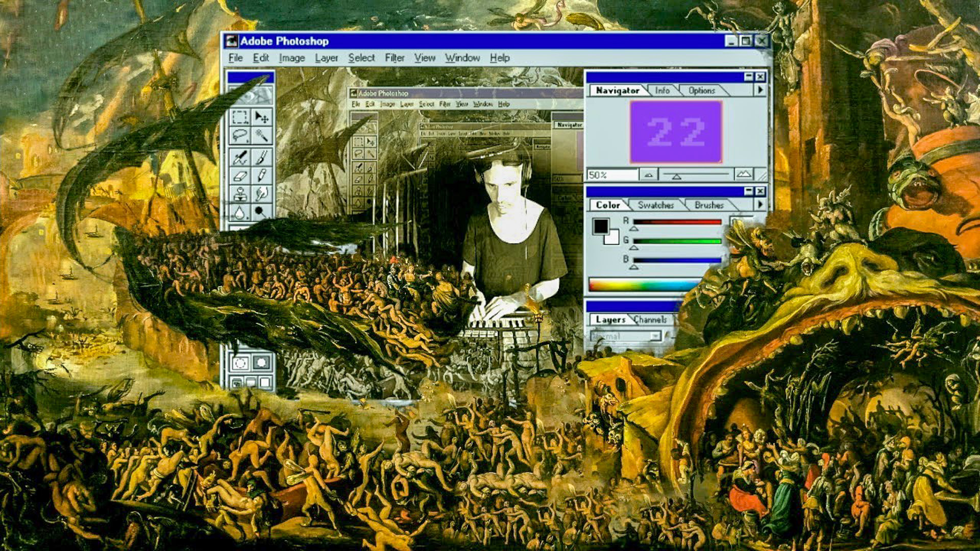The height and width of the screenshot is (551, 980).
Task: Open the Image menu
Action: (292, 58)
